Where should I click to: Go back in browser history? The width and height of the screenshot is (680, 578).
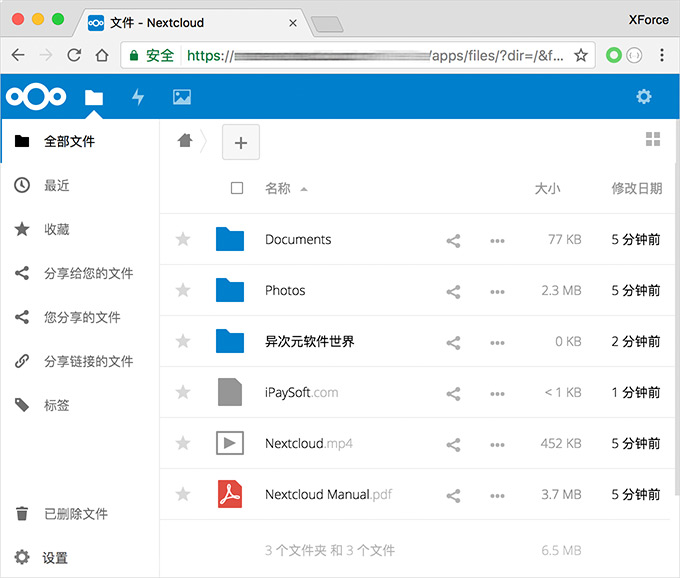pos(18,55)
